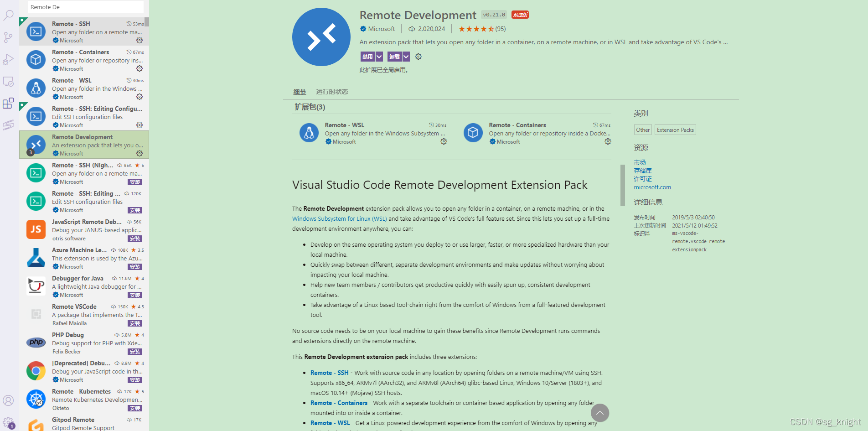Open the Microsoft publisher link in header

point(381,29)
